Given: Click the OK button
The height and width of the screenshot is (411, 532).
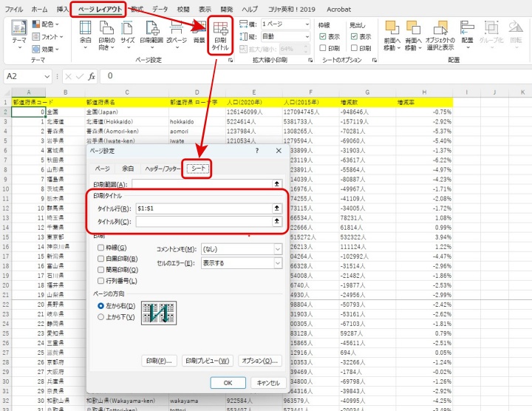Looking at the screenshot, I should 228,383.
